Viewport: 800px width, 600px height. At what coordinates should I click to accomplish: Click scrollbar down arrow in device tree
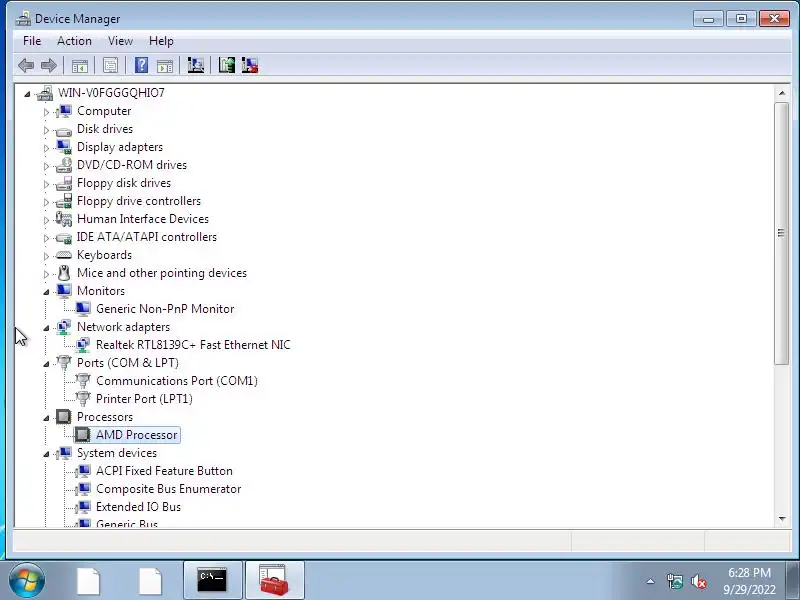coord(782,519)
